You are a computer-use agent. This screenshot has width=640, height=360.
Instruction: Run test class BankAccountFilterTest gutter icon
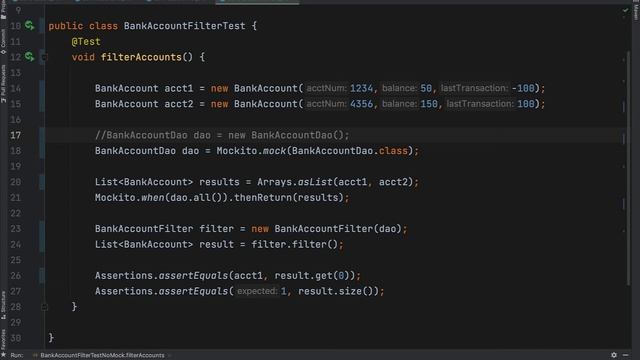pos(29,26)
